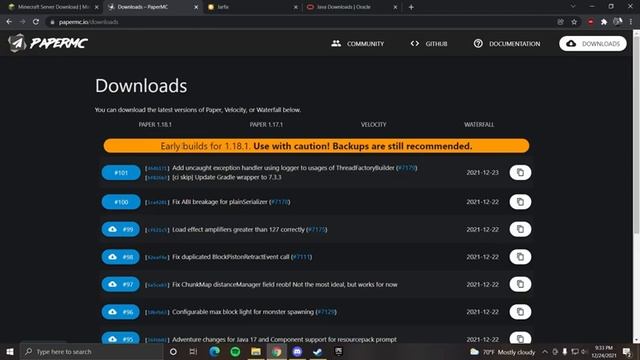This screenshot has height=360, width=640.
Task: Download build #97
Action: (121, 284)
